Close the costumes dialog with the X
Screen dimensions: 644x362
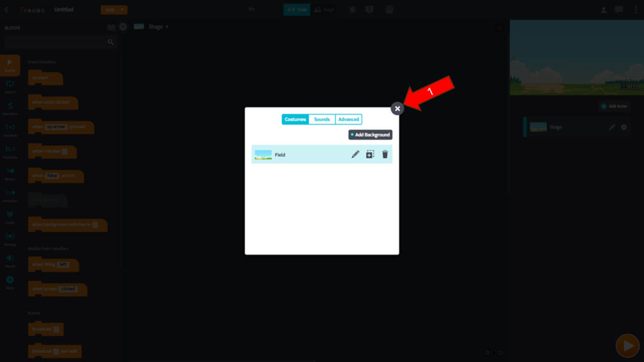pyautogui.click(x=397, y=109)
